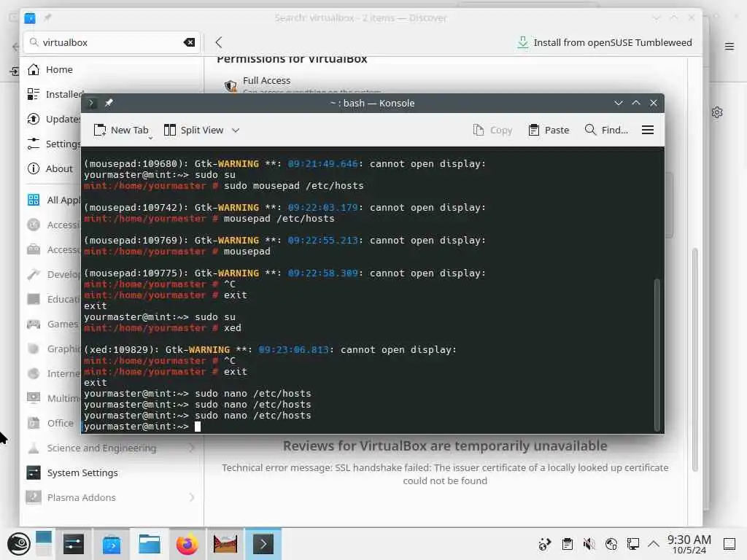Image resolution: width=747 pixels, height=560 pixels.
Task: Click the Discover page scrollbar
Action: click(x=695, y=359)
